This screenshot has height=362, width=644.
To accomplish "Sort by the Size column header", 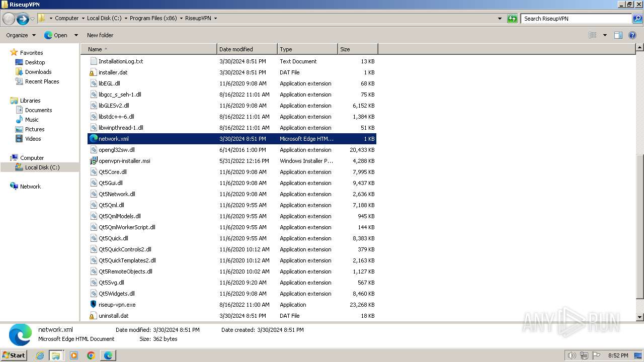I will click(x=358, y=49).
